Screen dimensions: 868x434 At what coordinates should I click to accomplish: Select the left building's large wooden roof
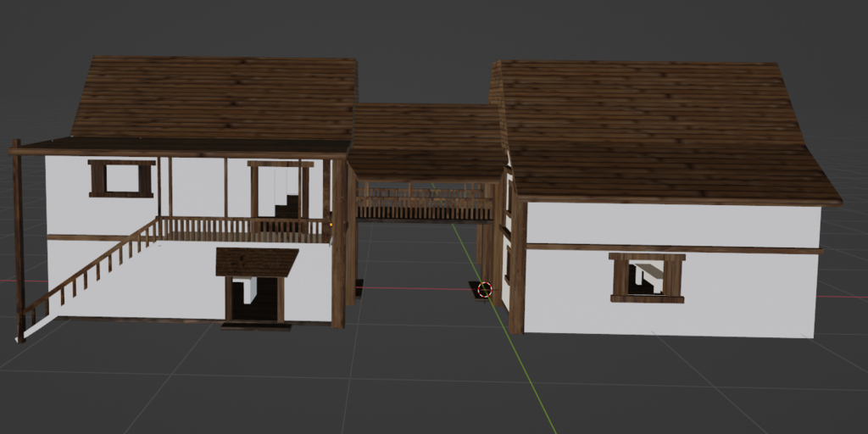click(x=216, y=97)
